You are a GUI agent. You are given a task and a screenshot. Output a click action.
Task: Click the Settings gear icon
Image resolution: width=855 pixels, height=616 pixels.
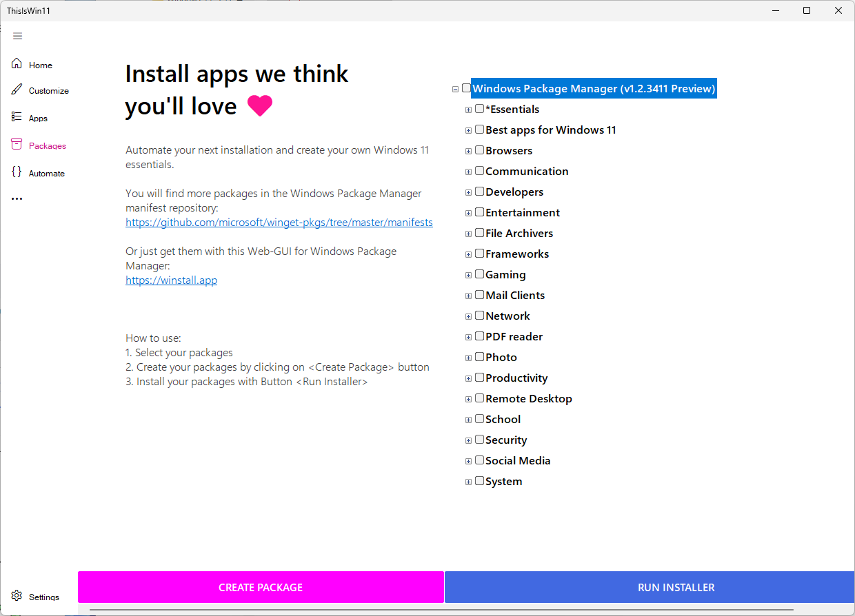pos(17,596)
